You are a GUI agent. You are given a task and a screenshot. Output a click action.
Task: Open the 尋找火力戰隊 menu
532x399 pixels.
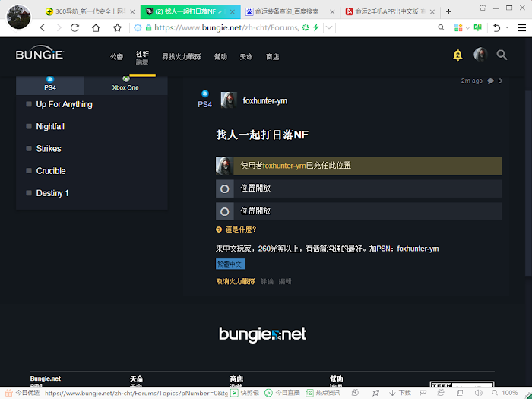(x=182, y=57)
